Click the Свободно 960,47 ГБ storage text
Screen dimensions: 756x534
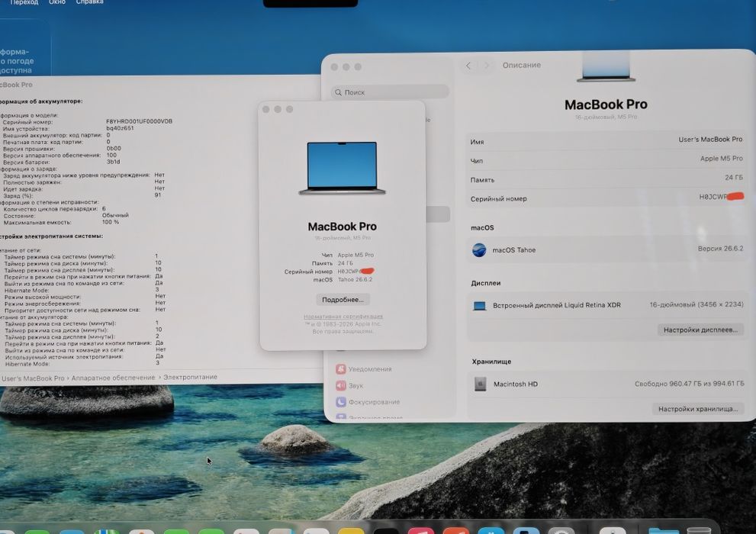pos(689,384)
